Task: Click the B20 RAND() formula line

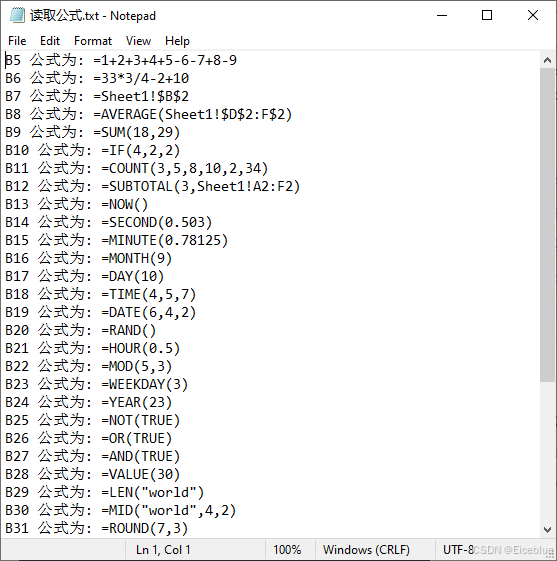Action: click(80, 330)
